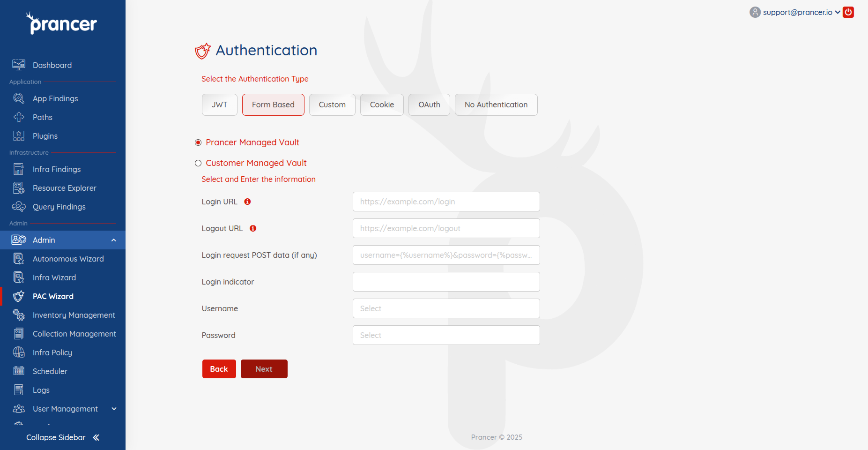868x450 pixels.
Task: Select Infra Wizard menu item
Action: tap(54, 277)
